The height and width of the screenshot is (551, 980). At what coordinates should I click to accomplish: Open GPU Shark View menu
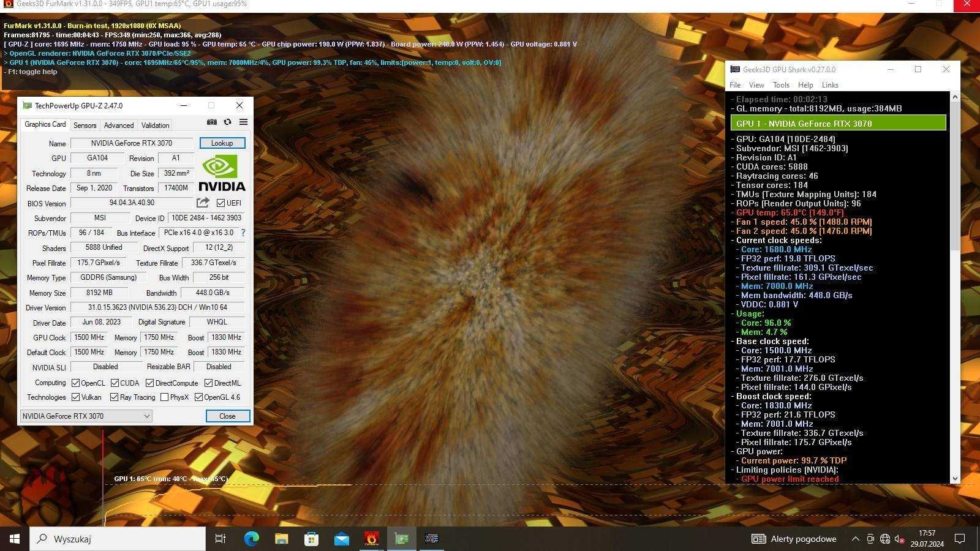pyautogui.click(x=756, y=85)
